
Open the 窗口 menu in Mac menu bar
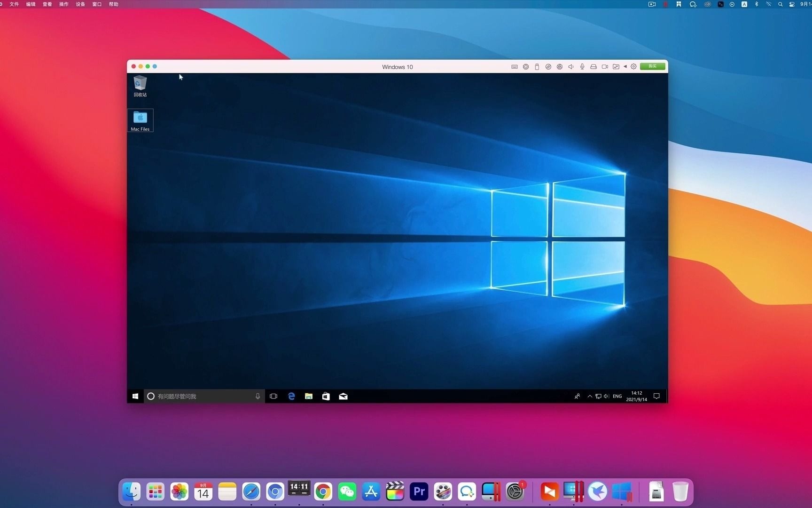pos(97,4)
